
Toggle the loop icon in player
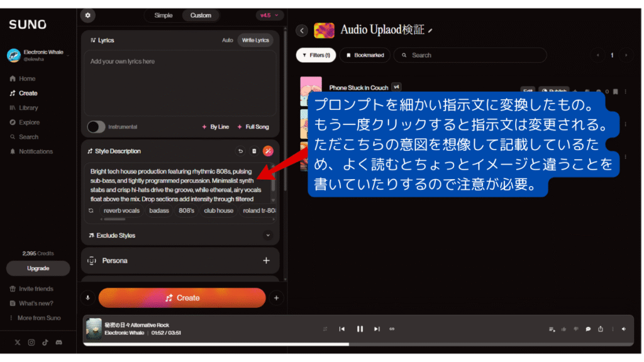[x=392, y=329]
